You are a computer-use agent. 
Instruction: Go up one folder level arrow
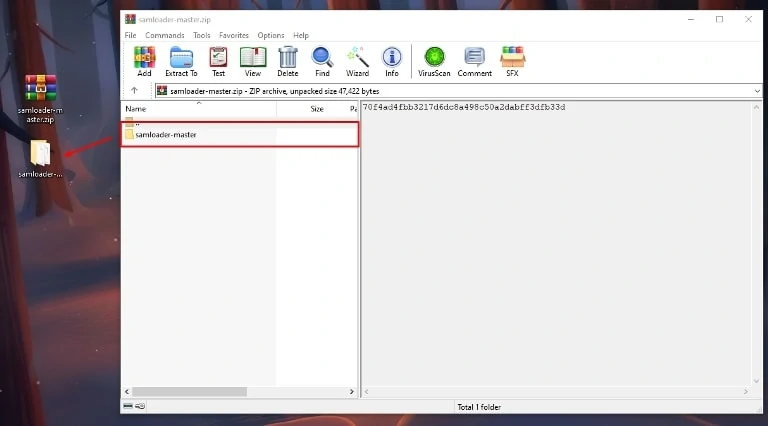(134, 91)
